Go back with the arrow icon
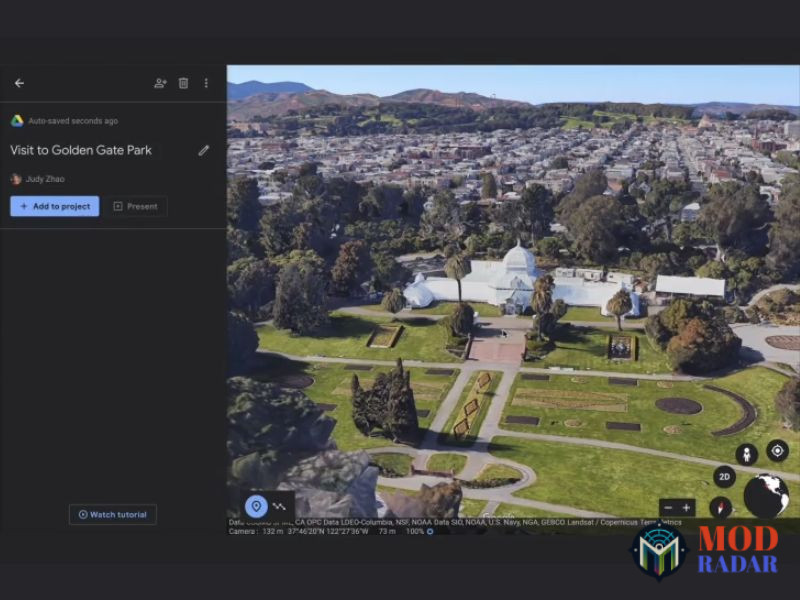The image size is (800, 600). tap(19, 83)
